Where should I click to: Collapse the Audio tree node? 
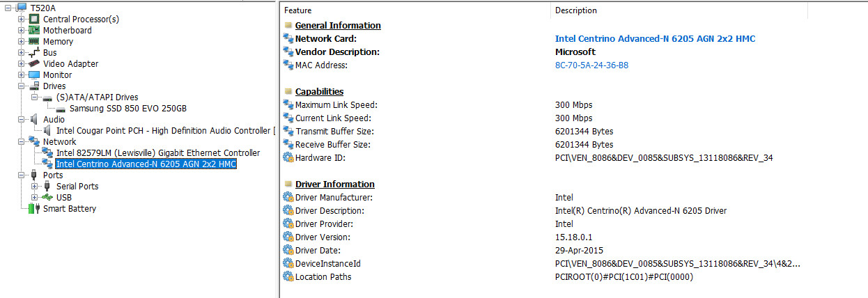click(x=22, y=119)
